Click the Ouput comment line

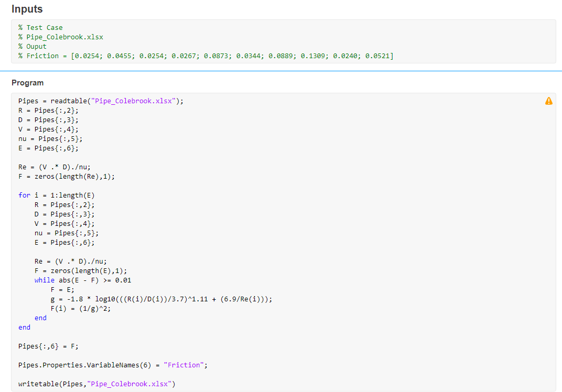pyautogui.click(x=31, y=46)
